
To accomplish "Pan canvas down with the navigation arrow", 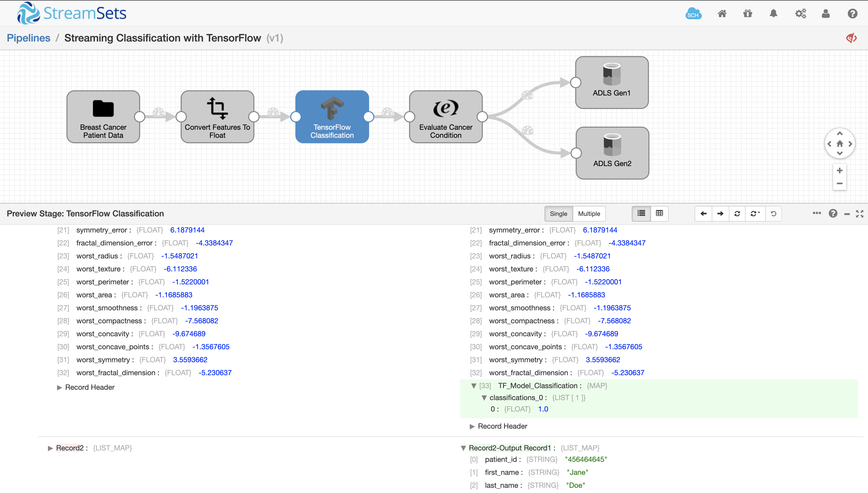I will tap(839, 153).
